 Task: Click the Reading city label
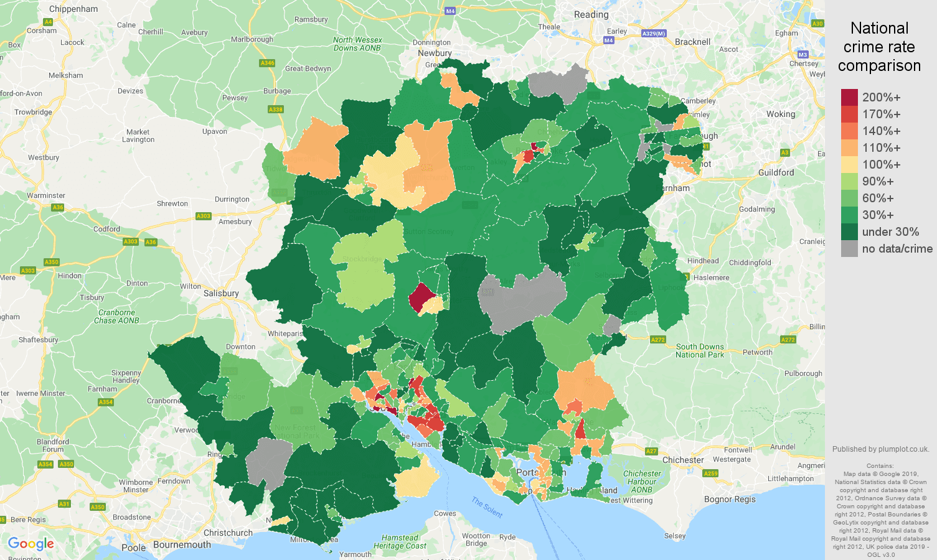(591, 14)
